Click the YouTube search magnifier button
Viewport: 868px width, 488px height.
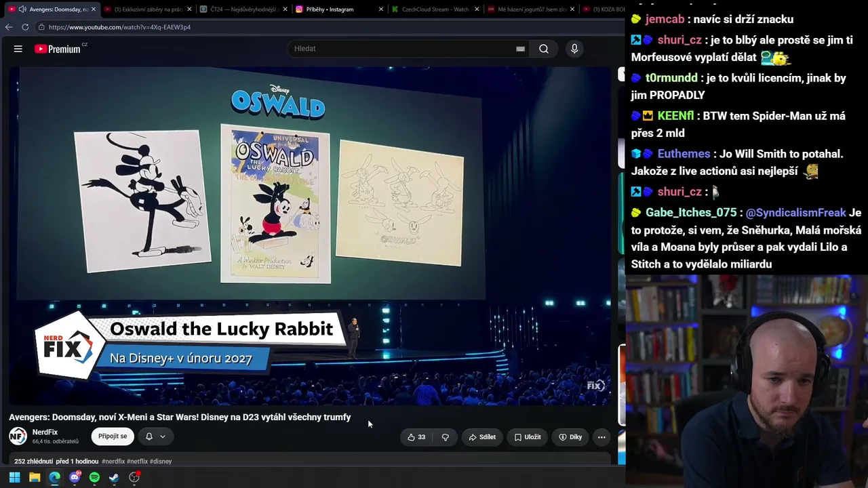click(544, 49)
